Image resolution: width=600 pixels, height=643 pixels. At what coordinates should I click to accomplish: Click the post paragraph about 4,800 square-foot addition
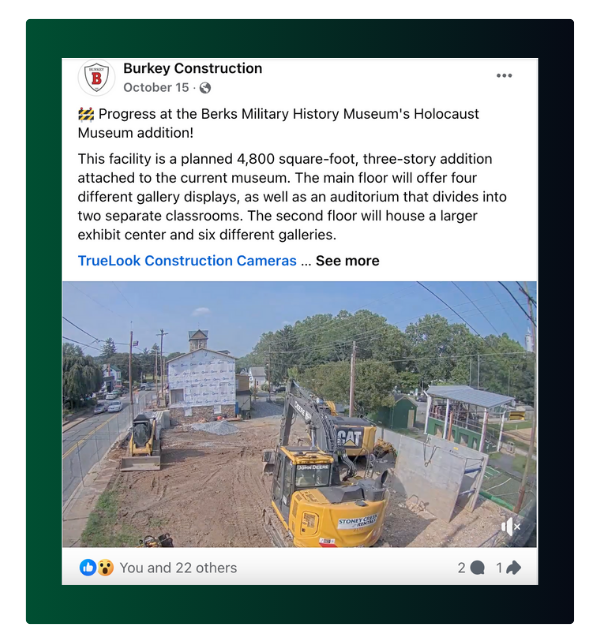tap(292, 197)
